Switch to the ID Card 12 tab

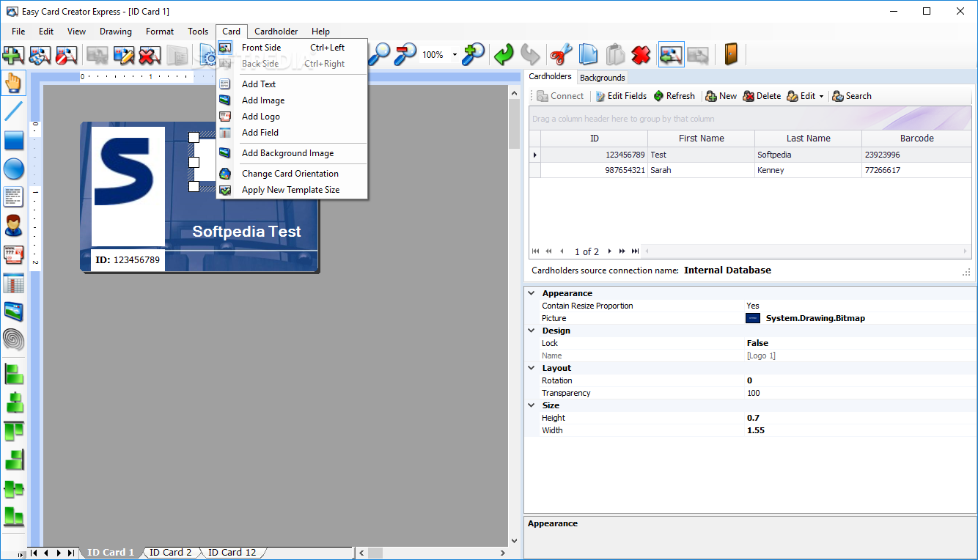(232, 553)
